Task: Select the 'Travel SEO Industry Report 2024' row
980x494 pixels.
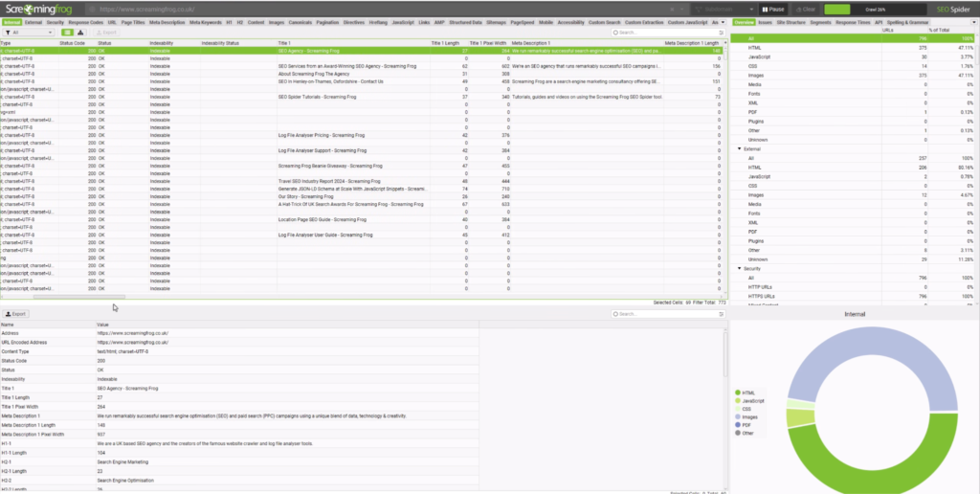Action: point(361,181)
